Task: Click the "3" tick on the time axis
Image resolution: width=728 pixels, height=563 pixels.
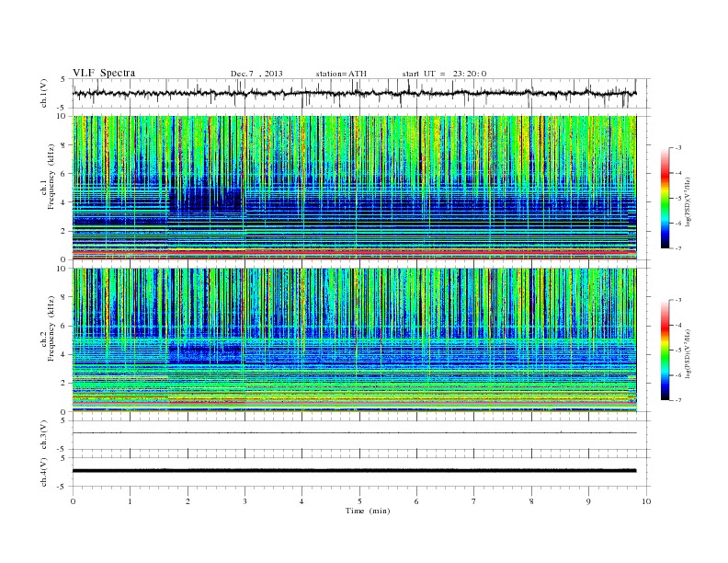Action: coord(245,501)
